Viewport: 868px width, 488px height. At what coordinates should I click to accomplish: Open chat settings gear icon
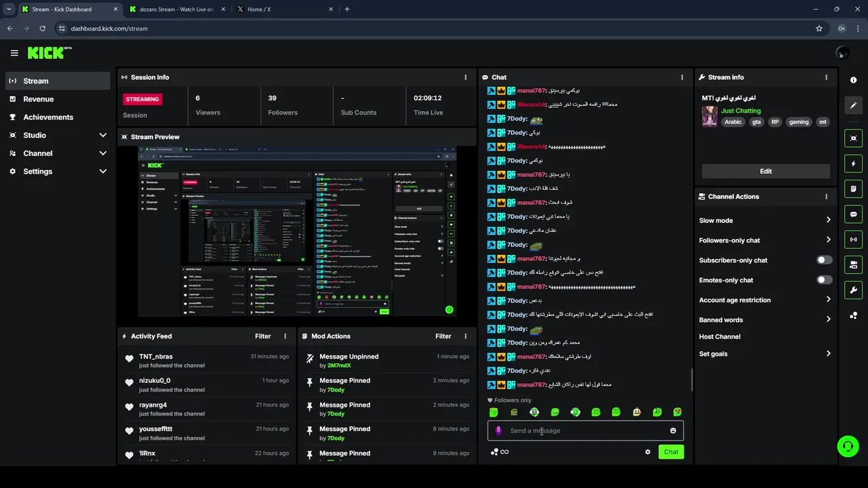point(648,452)
